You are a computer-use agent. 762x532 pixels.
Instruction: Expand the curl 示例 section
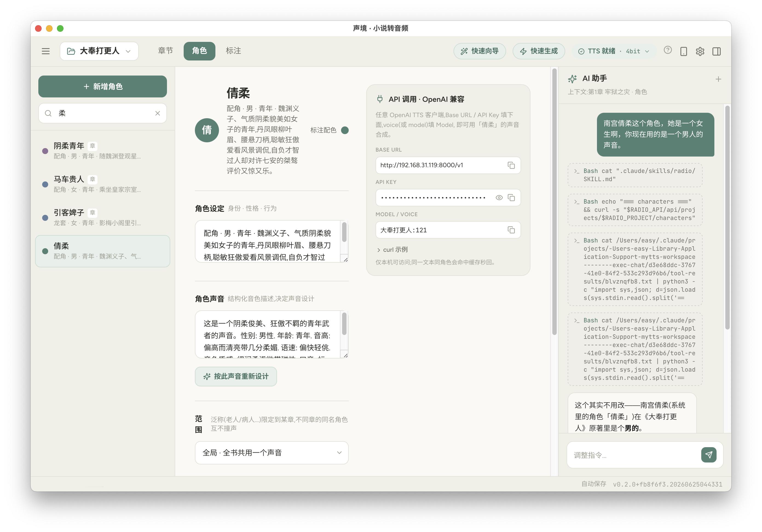pos(392,250)
